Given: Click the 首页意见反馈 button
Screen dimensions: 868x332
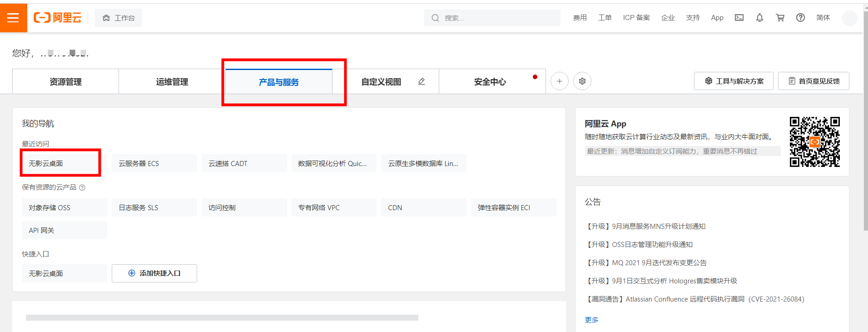Looking at the screenshot, I should [813, 81].
